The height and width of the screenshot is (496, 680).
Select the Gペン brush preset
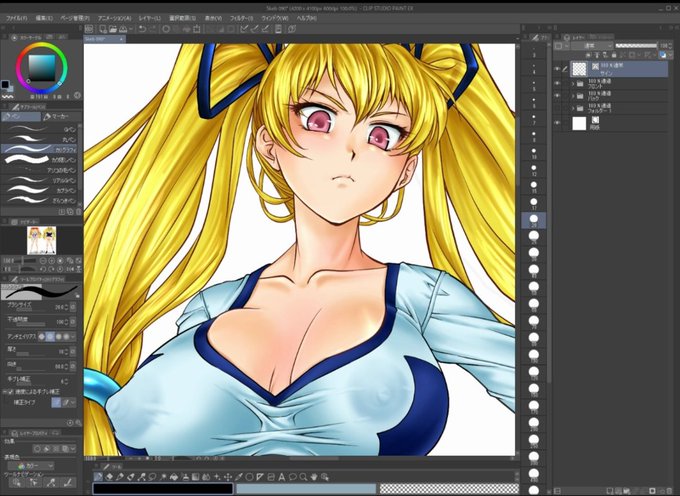[x=39, y=129]
